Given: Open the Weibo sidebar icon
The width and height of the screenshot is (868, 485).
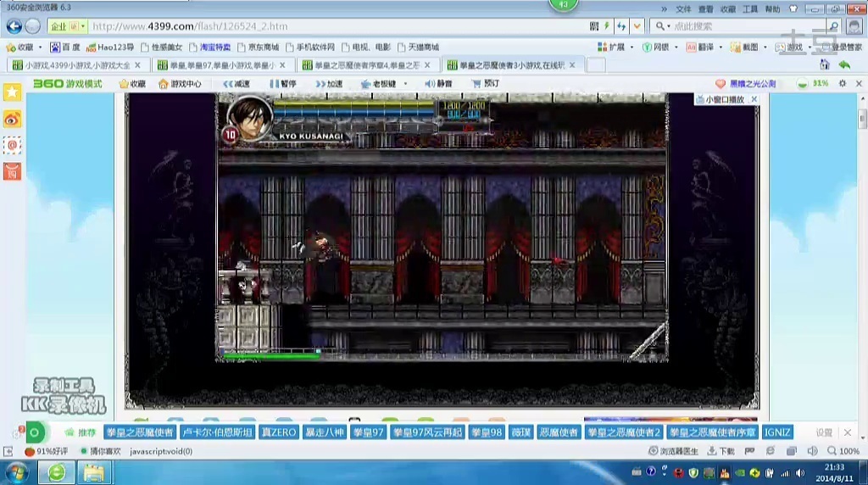Looking at the screenshot, I should [12, 119].
